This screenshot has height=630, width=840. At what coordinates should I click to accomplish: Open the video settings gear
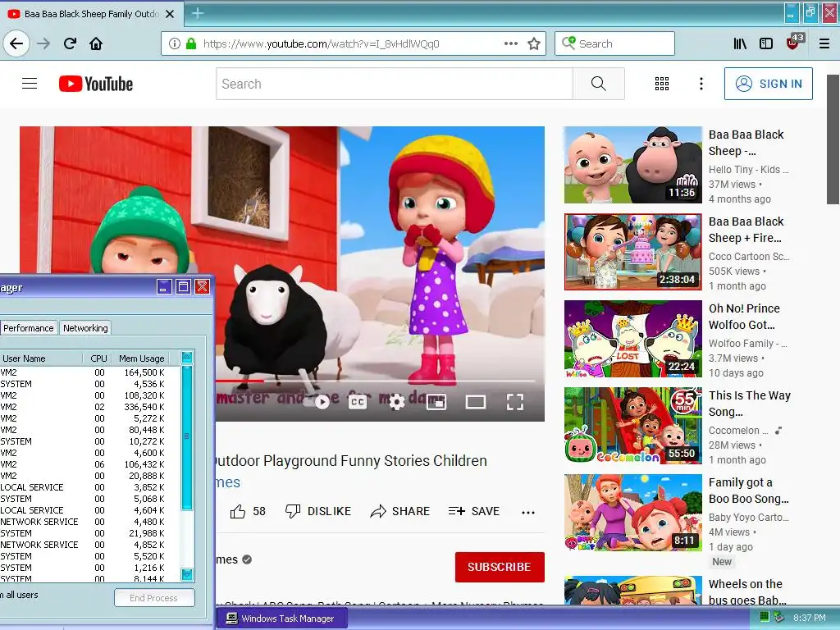pyautogui.click(x=396, y=401)
